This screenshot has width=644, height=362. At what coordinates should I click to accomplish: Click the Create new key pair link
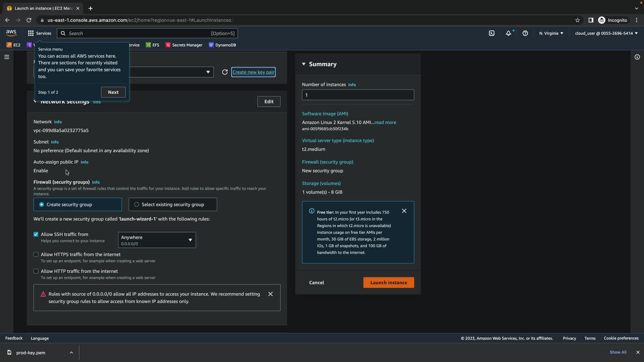tap(253, 72)
